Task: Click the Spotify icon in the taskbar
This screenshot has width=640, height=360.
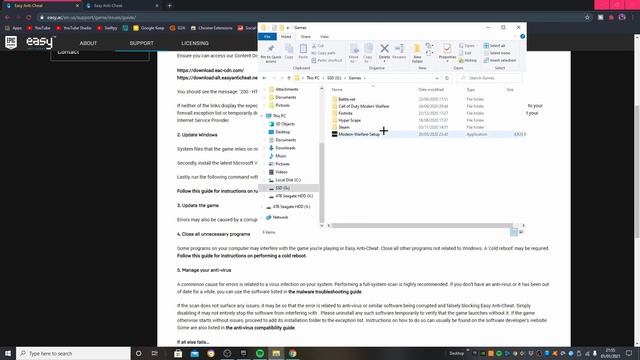Action: [260, 353]
